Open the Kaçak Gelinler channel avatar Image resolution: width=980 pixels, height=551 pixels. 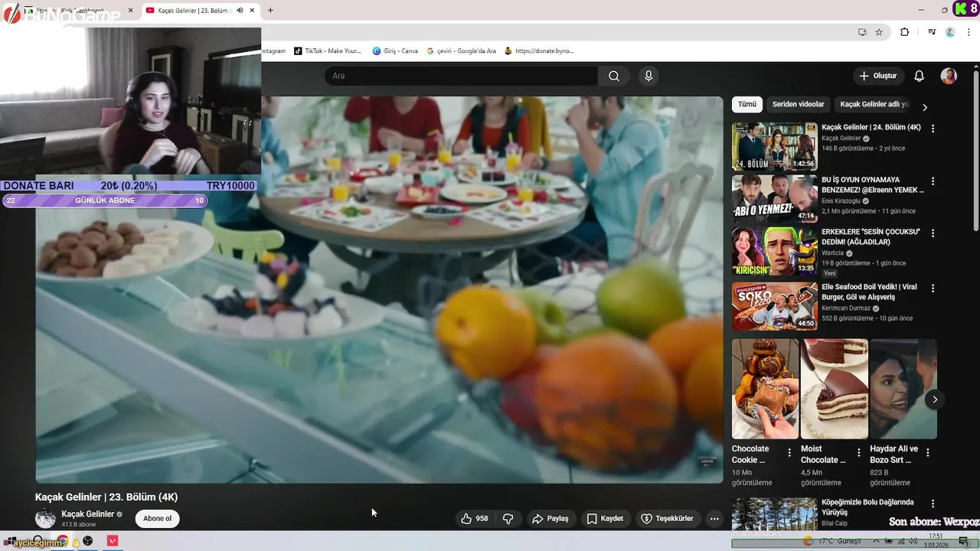pos(46,518)
